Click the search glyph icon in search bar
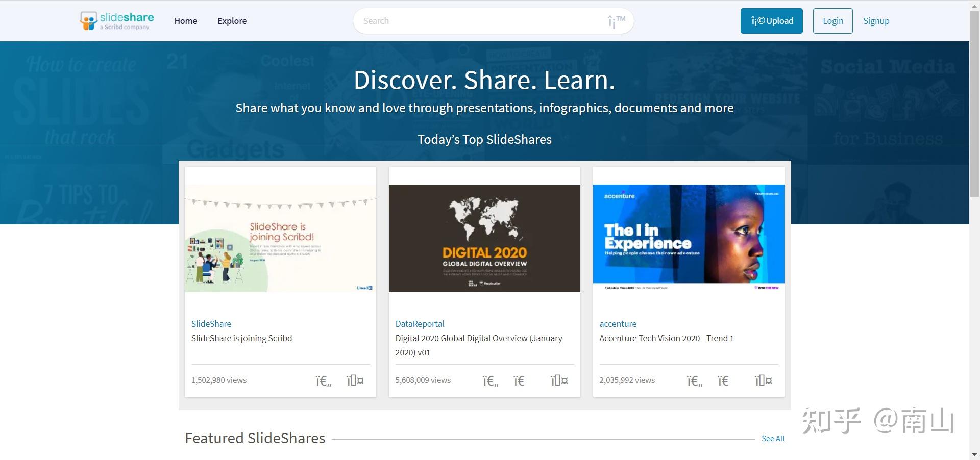The image size is (980, 460). (x=616, y=21)
